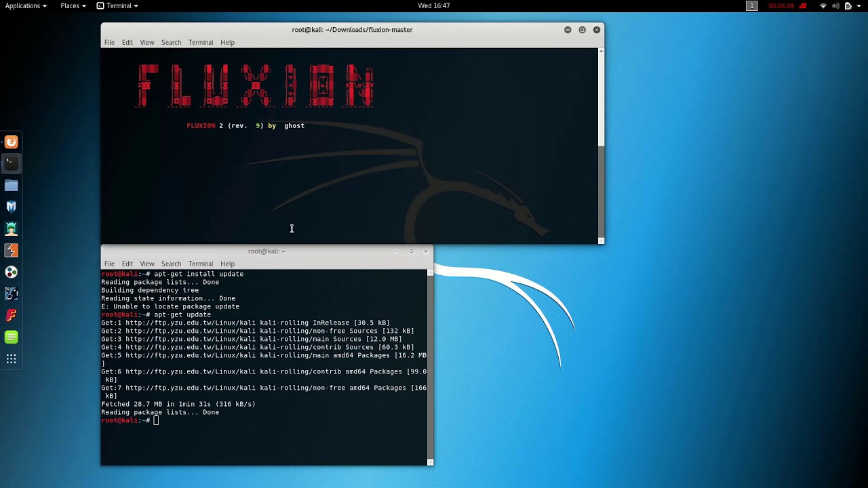
Task: Open the system menu dropdown arrow
Action: point(859,6)
